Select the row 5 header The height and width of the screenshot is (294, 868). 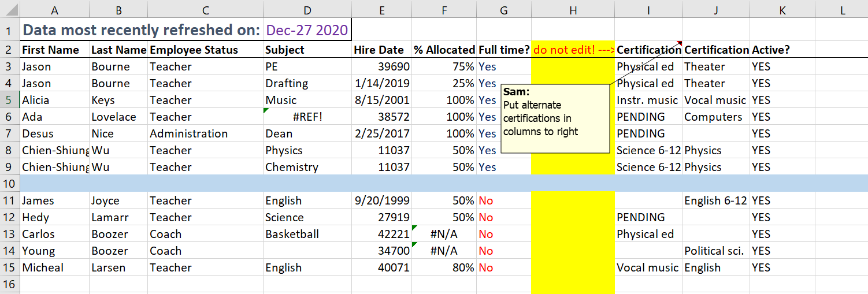click(x=10, y=100)
